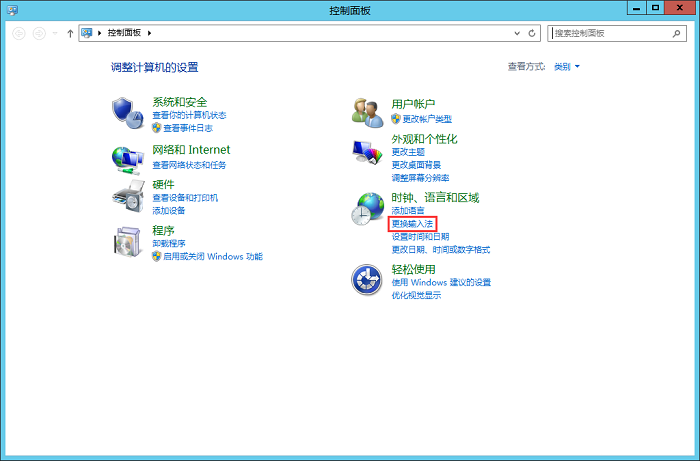Click the 更改桌面背景 link
The height and width of the screenshot is (463, 700).
point(416,165)
